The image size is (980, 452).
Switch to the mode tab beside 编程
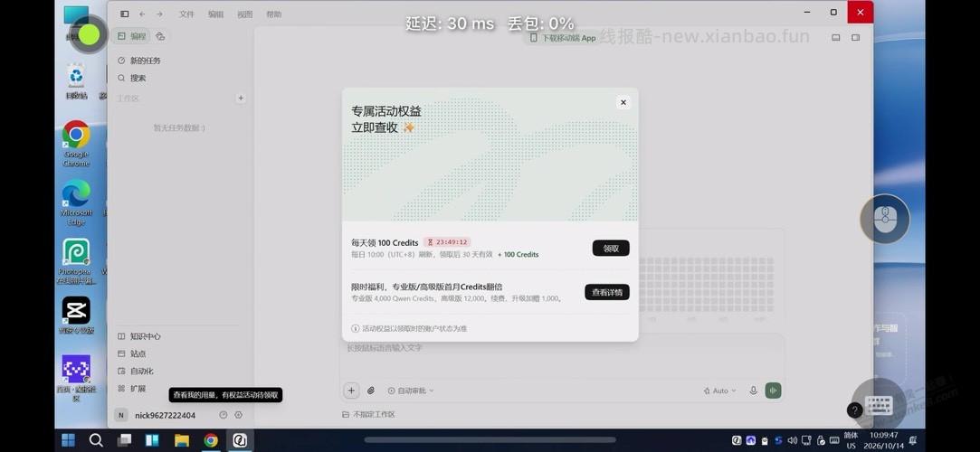click(x=161, y=36)
